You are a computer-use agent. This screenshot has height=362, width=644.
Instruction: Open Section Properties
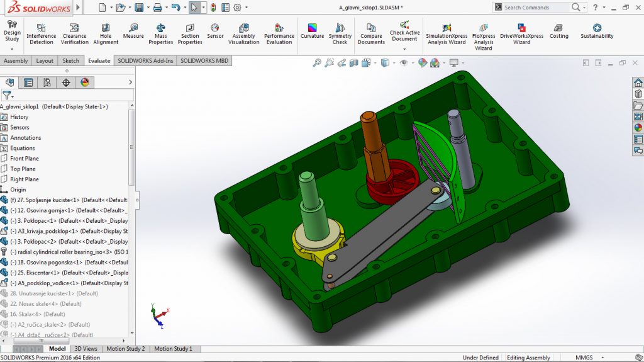[x=190, y=34]
